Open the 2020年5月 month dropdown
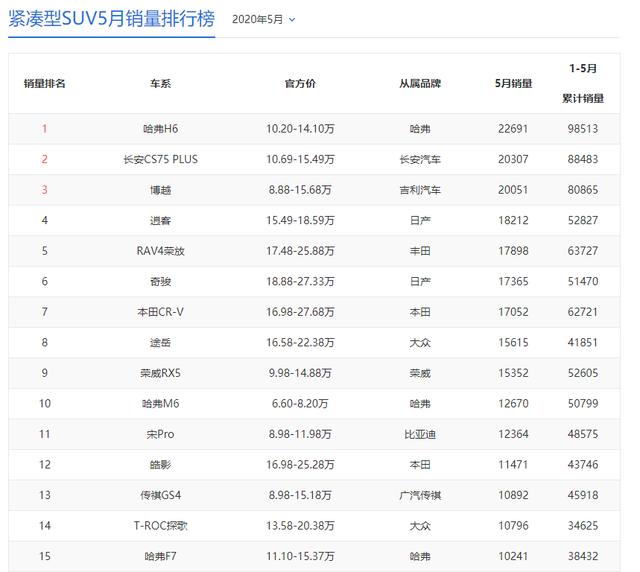The height and width of the screenshot is (572, 640). tap(264, 19)
